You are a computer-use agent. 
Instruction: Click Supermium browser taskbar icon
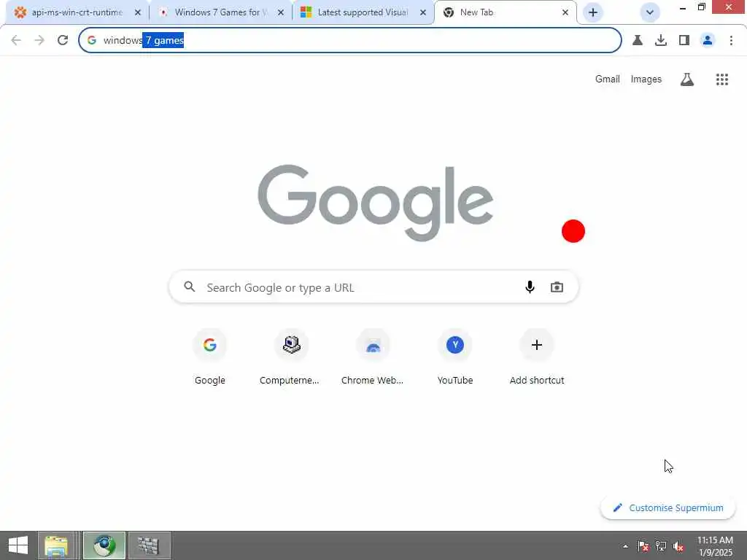point(104,545)
